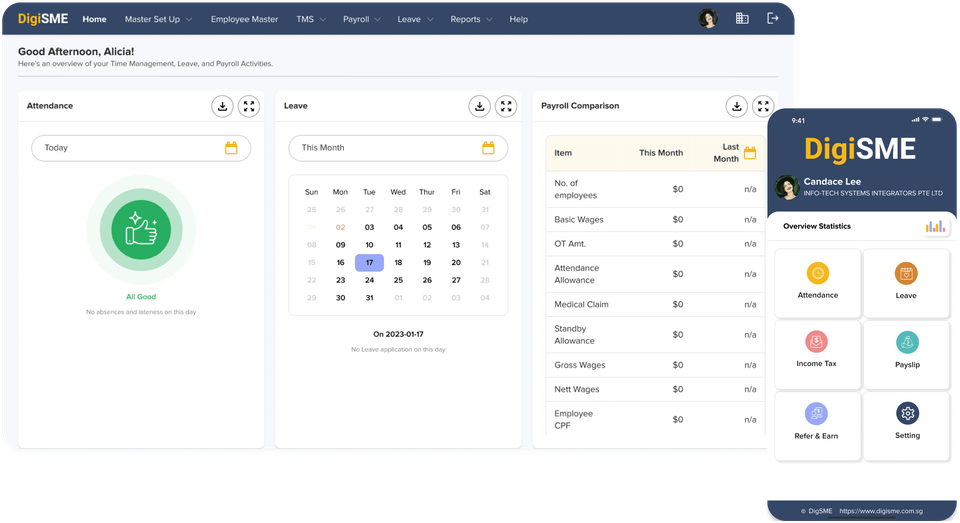Expand the Payroll Comparison panel to fullscreen
Image resolution: width=960 pixels, height=523 pixels.
(763, 106)
